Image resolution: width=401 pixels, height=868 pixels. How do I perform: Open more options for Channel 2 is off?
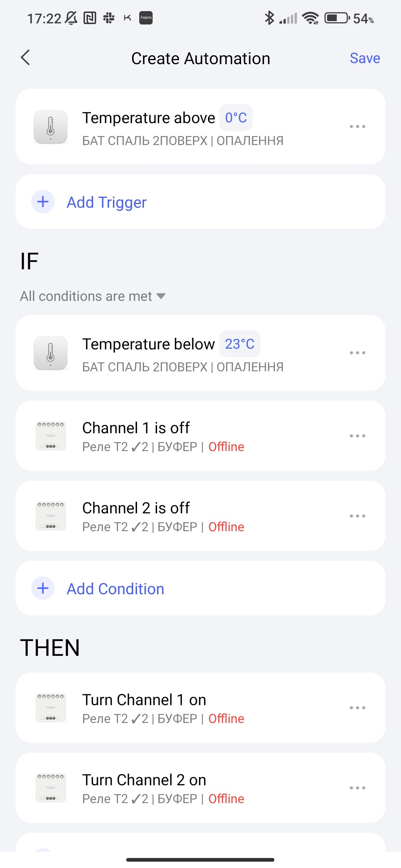click(357, 516)
